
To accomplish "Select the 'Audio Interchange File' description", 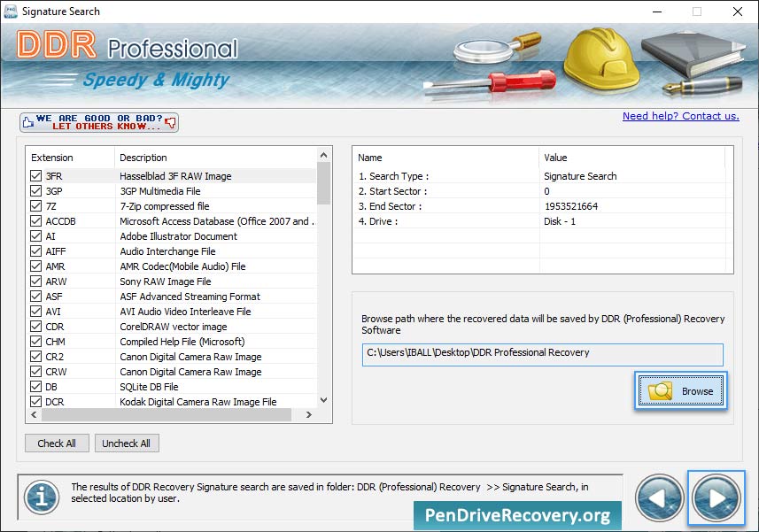I will 167,251.
